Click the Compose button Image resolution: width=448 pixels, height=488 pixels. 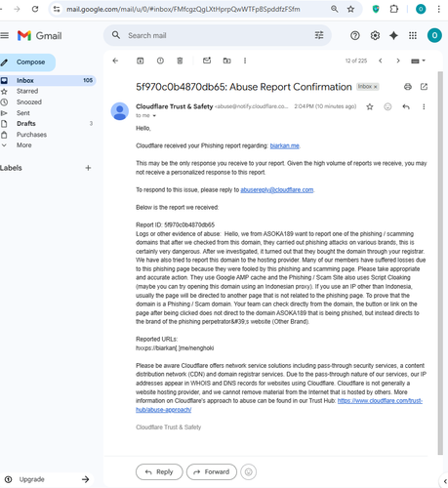[27, 62]
